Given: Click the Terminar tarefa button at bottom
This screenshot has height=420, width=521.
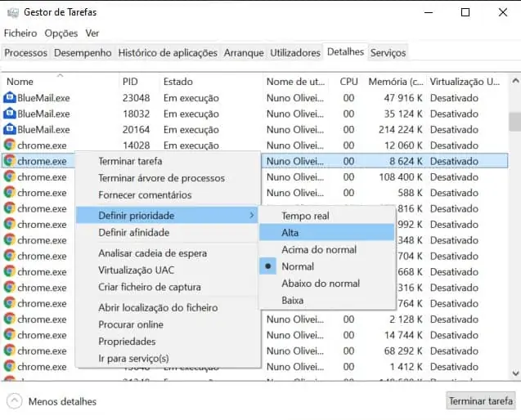Looking at the screenshot, I should [x=481, y=401].
